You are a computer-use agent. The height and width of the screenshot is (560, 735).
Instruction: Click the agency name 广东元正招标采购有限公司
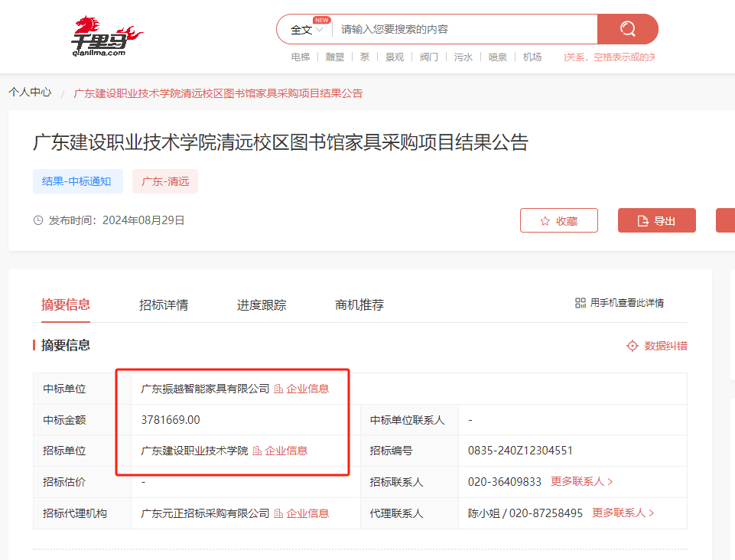coord(205,513)
